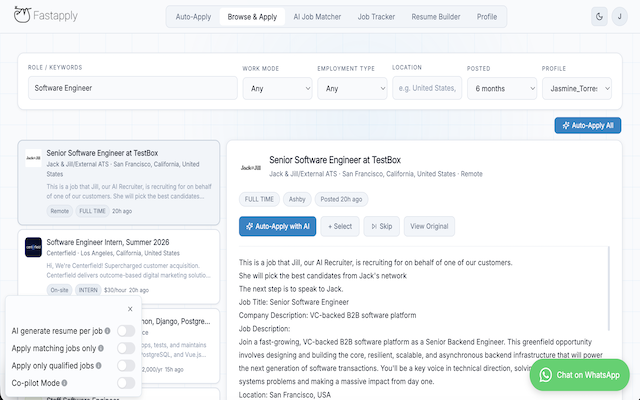Open the Profile Jasmine_Torres dropdown
Image resolution: width=640 pixels, height=400 pixels.
pos(577,89)
